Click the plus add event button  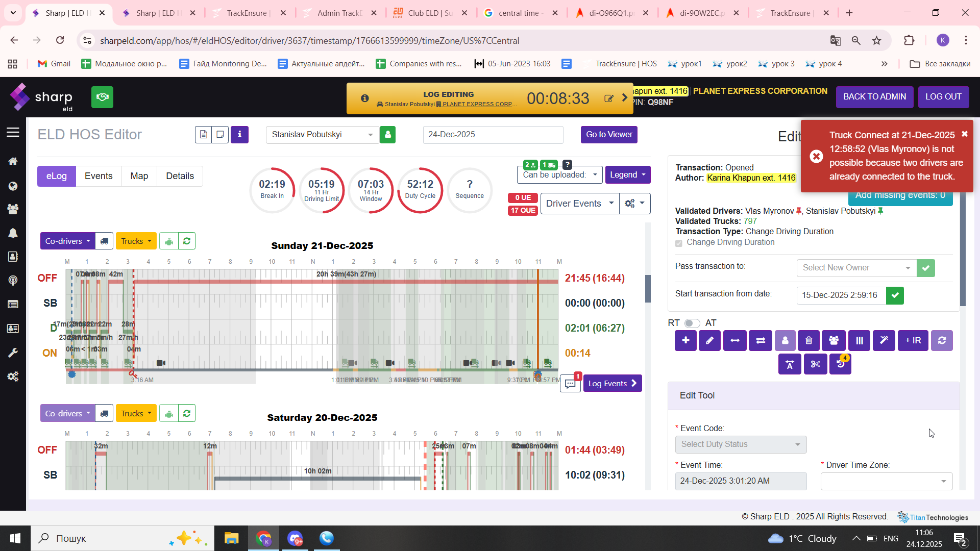coord(685,341)
